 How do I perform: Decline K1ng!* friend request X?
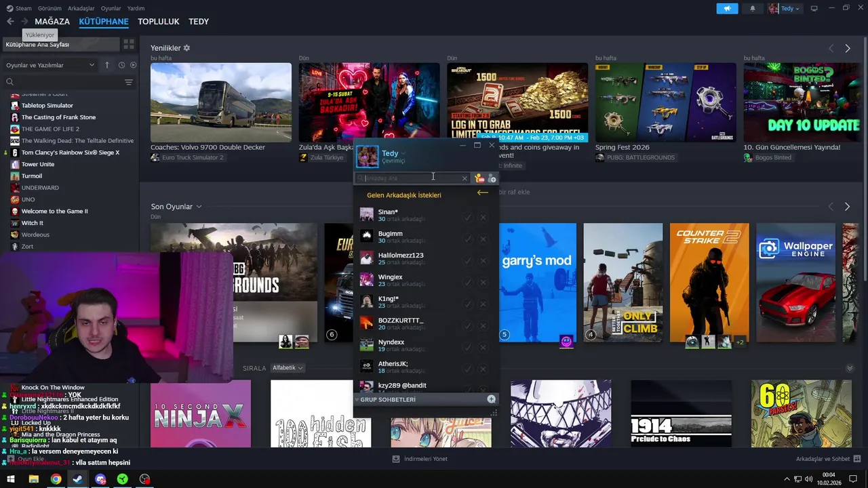pos(483,304)
